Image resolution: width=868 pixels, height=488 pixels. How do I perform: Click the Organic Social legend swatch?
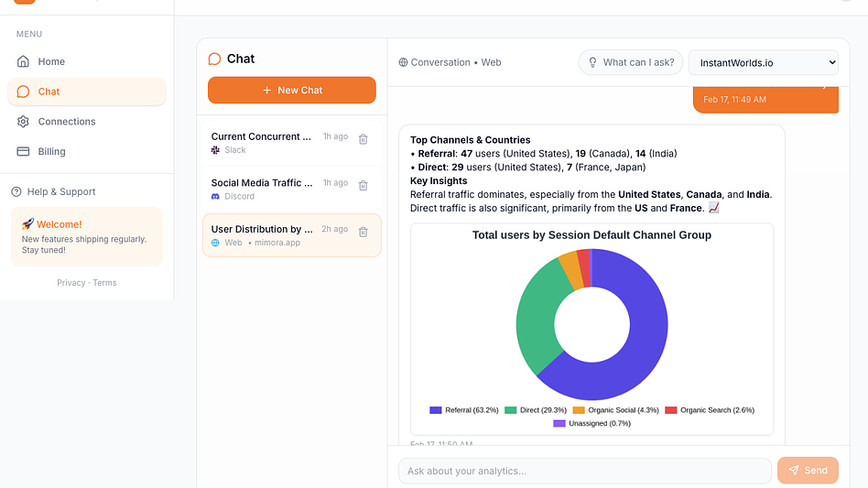click(579, 410)
